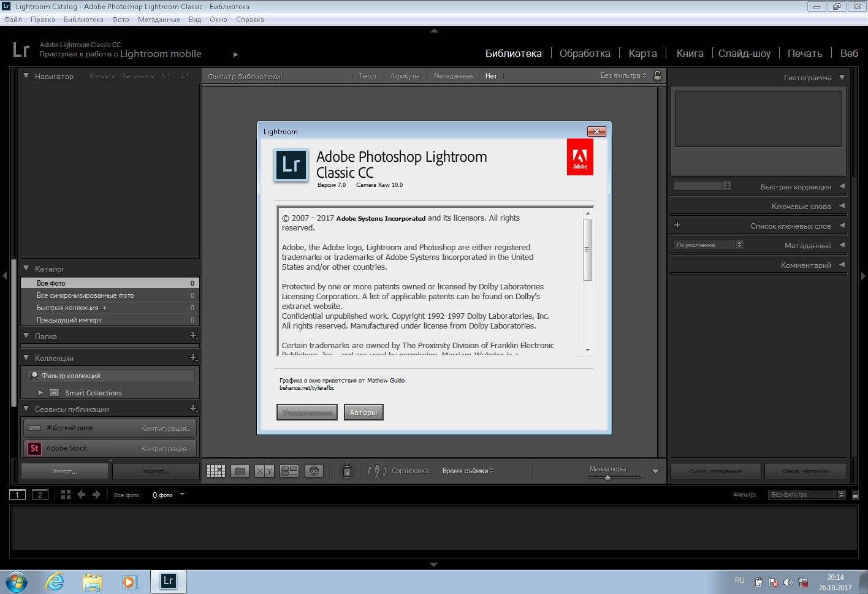Expand the Comments panel

(842, 265)
